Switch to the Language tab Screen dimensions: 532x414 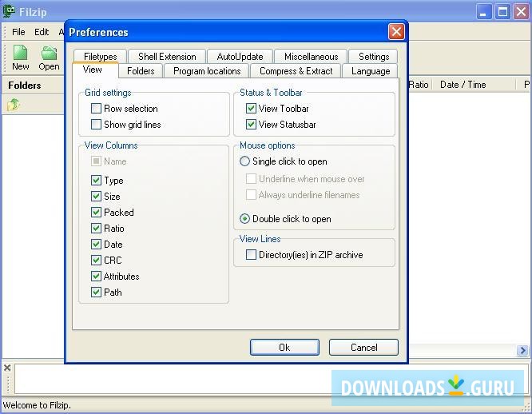pyautogui.click(x=371, y=71)
